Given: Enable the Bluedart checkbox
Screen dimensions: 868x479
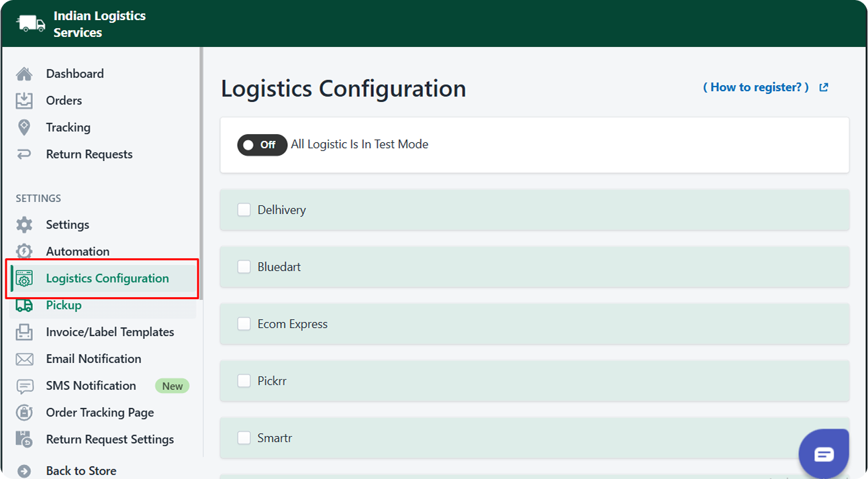Looking at the screenshot, I should (244, 267).
